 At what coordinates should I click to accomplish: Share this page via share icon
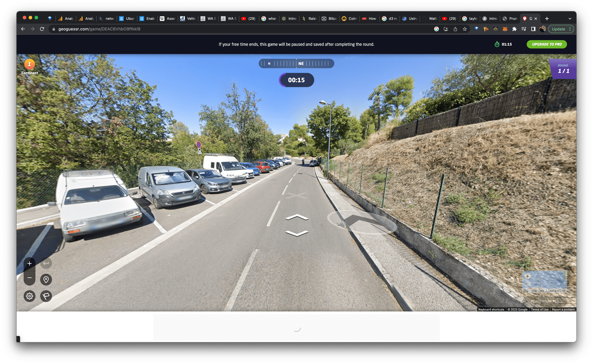(x=455, y=29)
